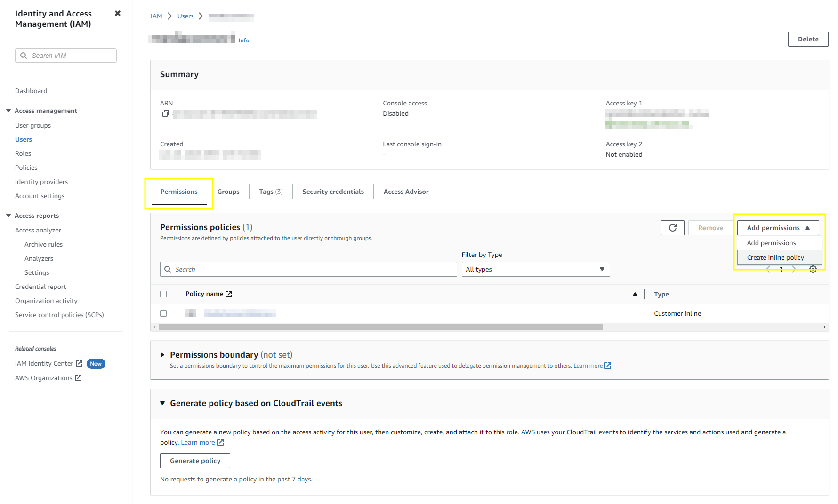Click the Delete user button
Image resolution: width=838 pixels, height=504 pixels.
point(808,39)
